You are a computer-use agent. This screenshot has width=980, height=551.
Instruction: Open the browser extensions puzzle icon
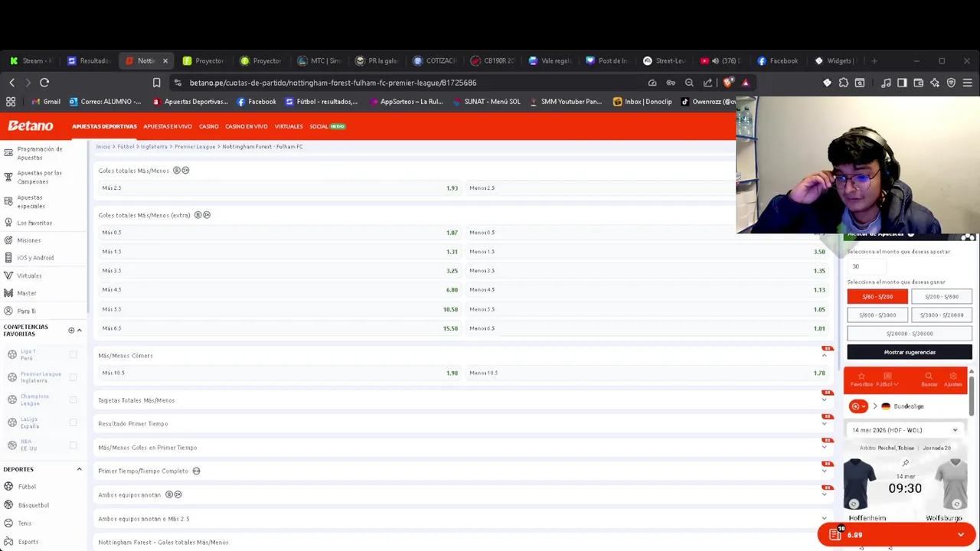tap(843, 83)
